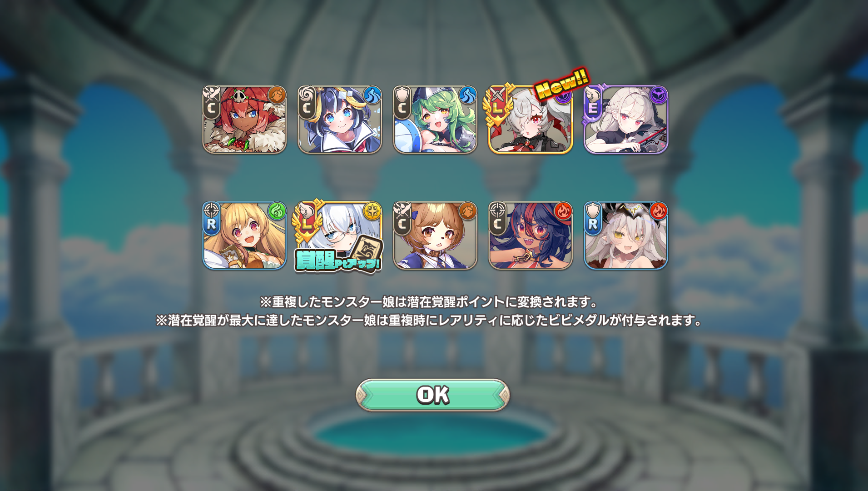Open the dark-skinned red-eyed fanged girl card

[531, 235]
